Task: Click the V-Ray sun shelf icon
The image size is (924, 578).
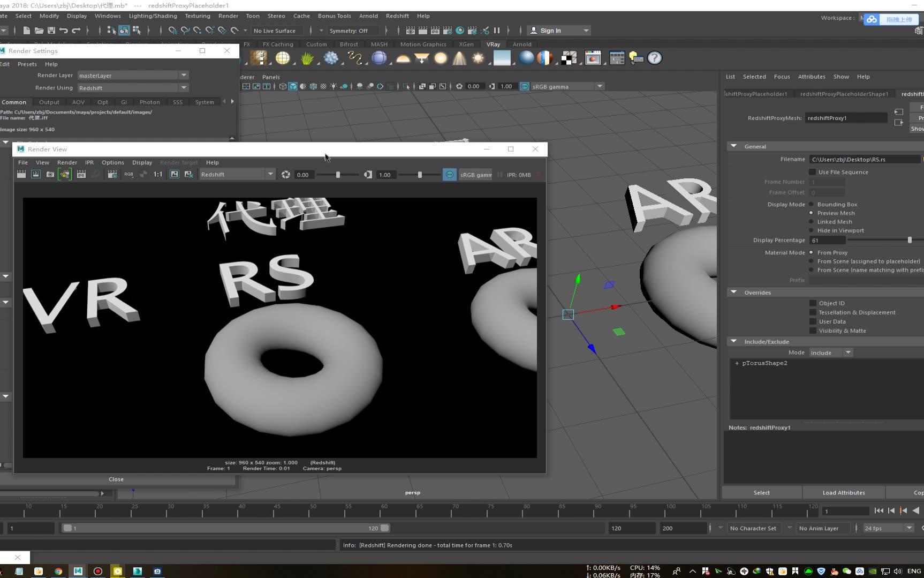Action: [x=478, y=58]
